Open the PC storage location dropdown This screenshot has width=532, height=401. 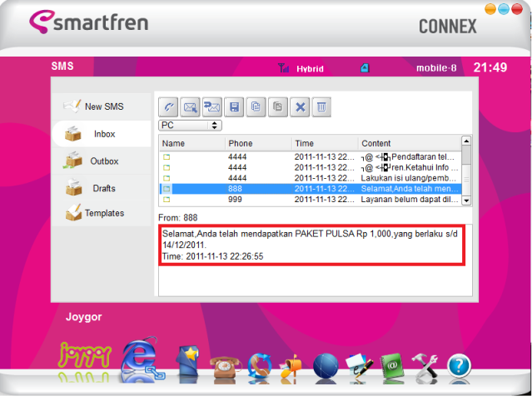point(190,126)
